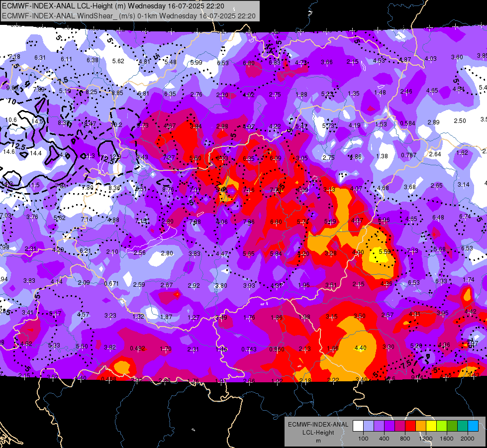
Task: Click the light periwinkle legend swatch after 100
Action: [369, 426]
